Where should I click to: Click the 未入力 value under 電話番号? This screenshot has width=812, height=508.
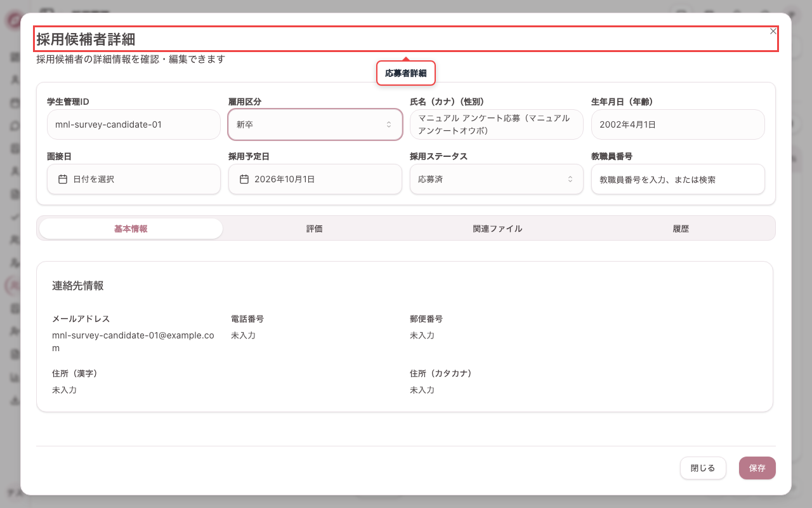(x=244, y=335)
